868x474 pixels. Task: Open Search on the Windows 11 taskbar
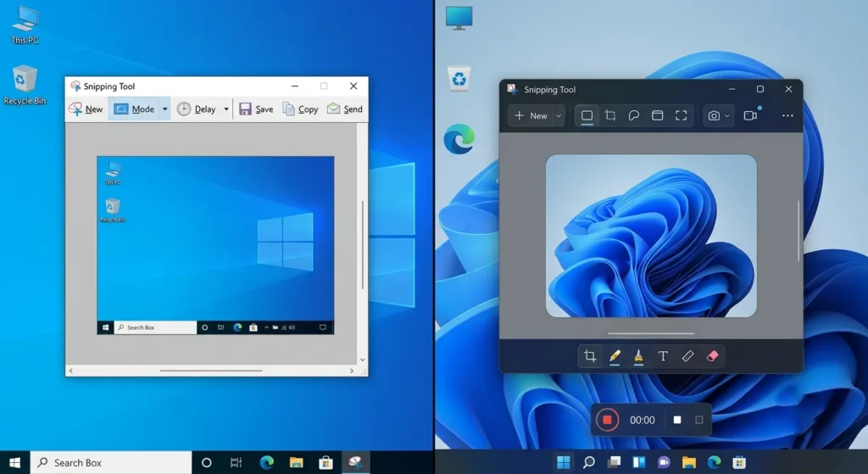[x=589, y=462]
